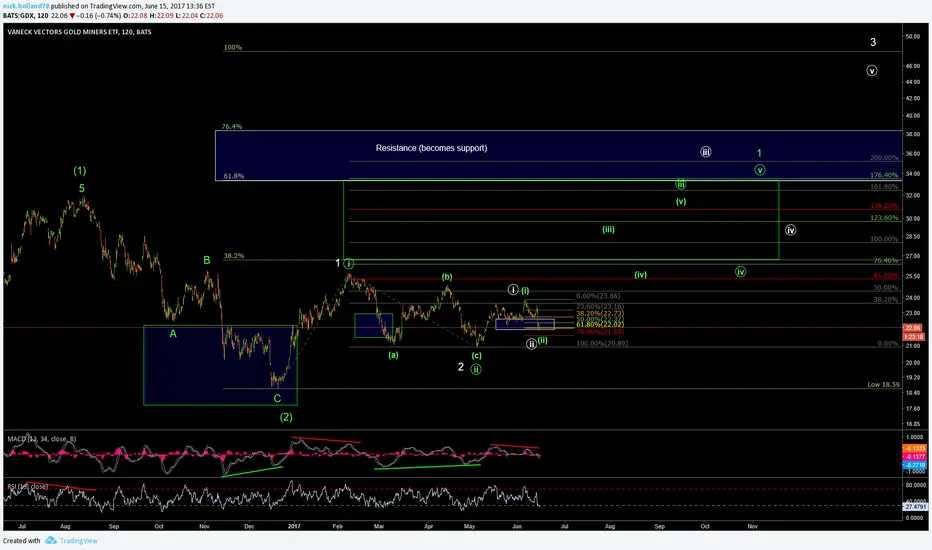Select the "38.20%(22.73)" Fibonacci level label

600,313
